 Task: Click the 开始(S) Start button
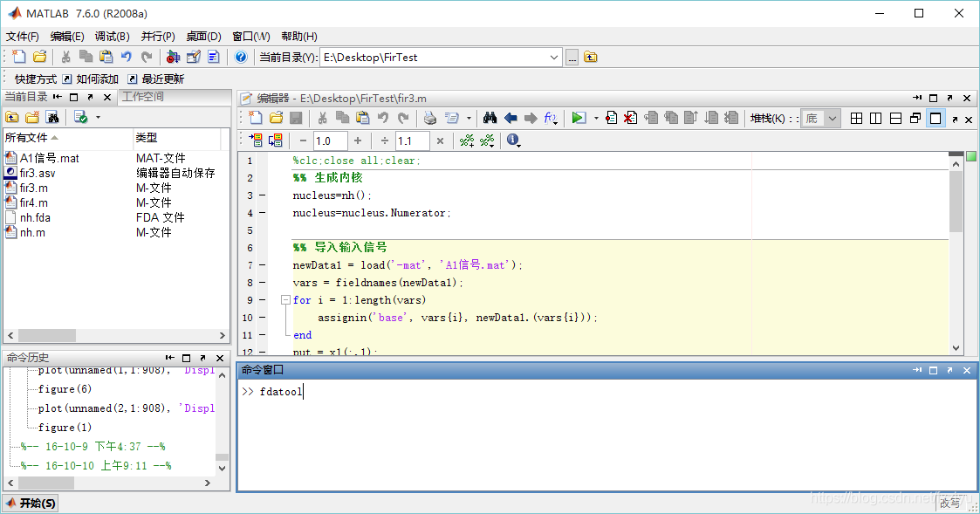click(31, 504)
